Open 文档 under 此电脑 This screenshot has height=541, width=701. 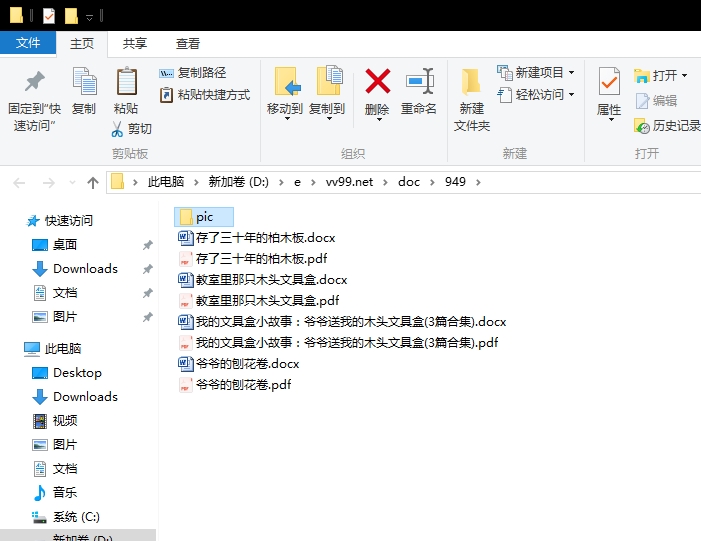[55, 469]
